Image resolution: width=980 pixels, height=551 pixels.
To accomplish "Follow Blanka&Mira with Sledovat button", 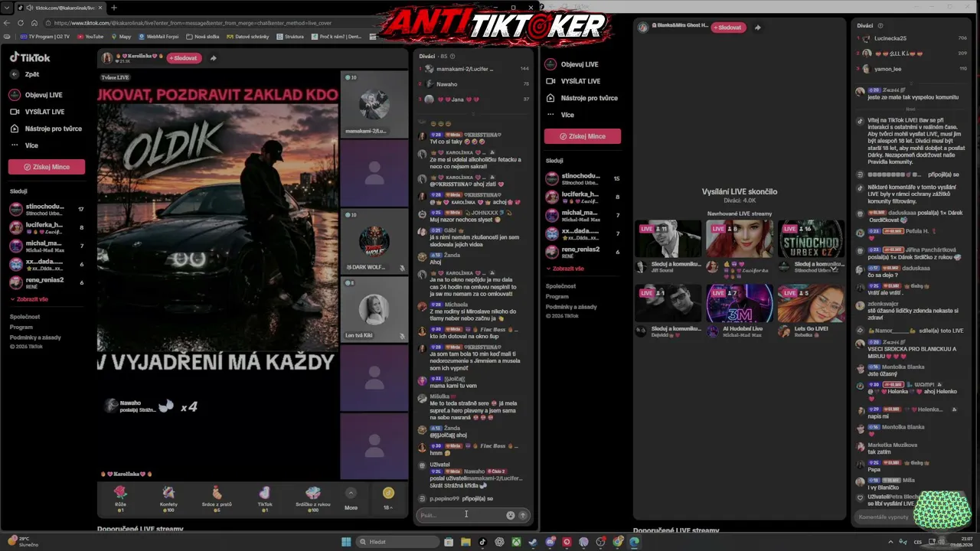I will [x=728, y=28].
